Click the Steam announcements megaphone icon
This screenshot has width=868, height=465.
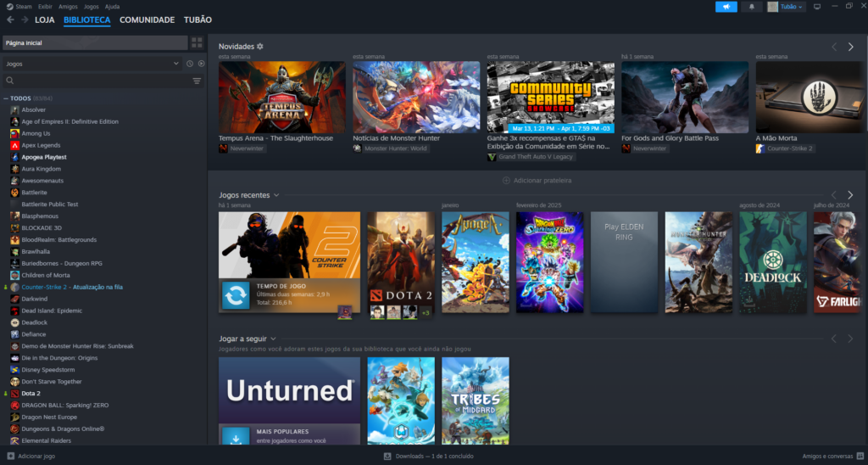point(726,7)
